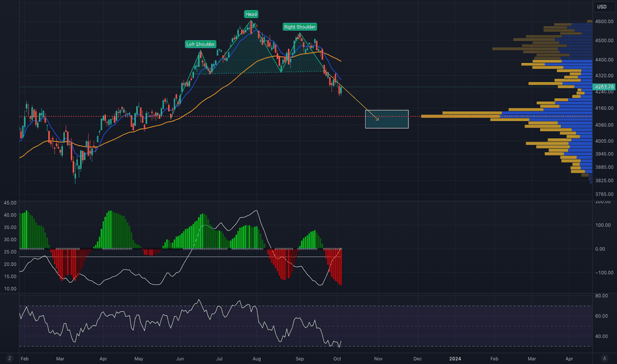Select the teal target rectangle drawing
Viewport: 617px width, 364px height.
point(387,119)
